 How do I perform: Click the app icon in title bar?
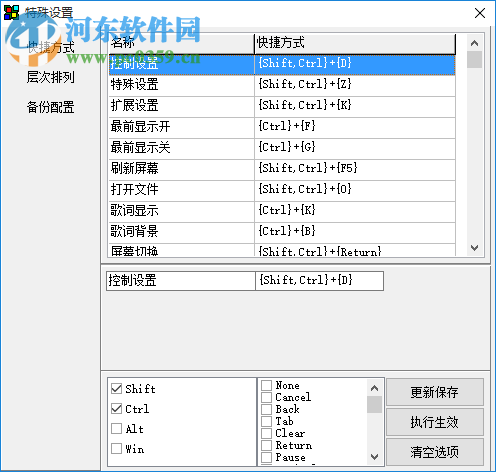11,13
